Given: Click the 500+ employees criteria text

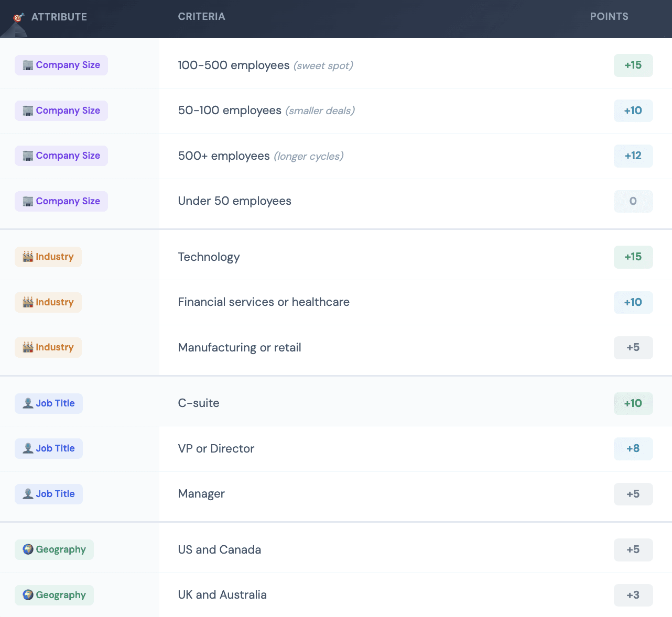Looking at the screenshot, I should [x=224, y=156].
